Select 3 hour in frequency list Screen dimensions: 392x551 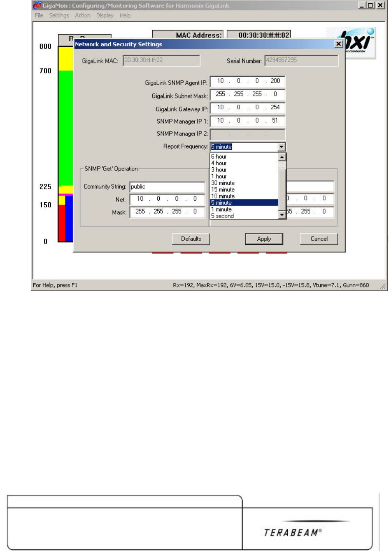[244, 170]
